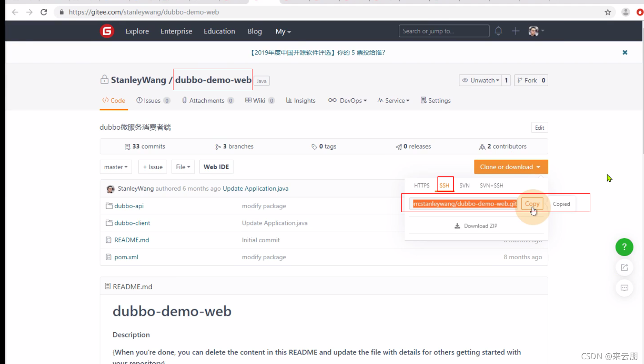Open the Explore menu item
Viewport: 644px width, 364px height.
click(x=137, y=31)
